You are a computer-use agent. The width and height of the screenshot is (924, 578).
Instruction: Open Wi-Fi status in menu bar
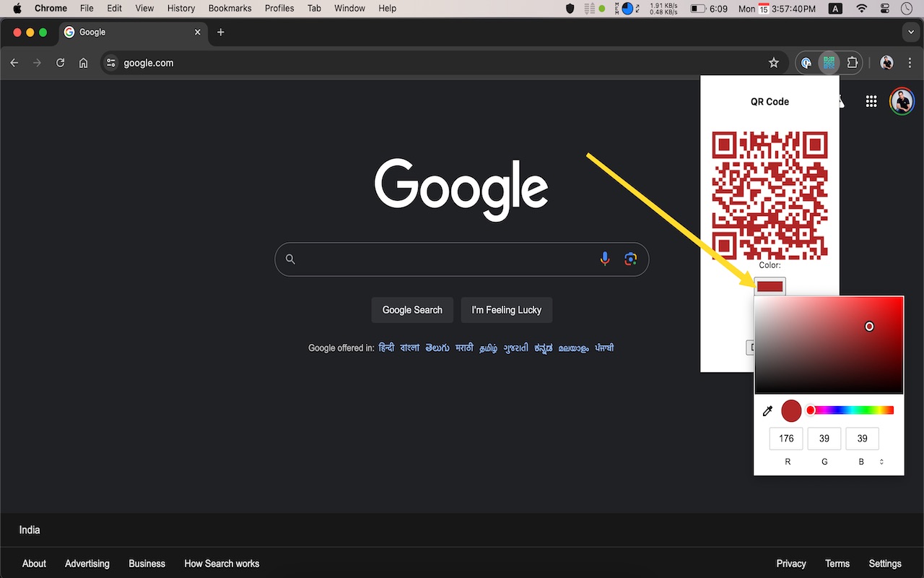click(861, 9)
